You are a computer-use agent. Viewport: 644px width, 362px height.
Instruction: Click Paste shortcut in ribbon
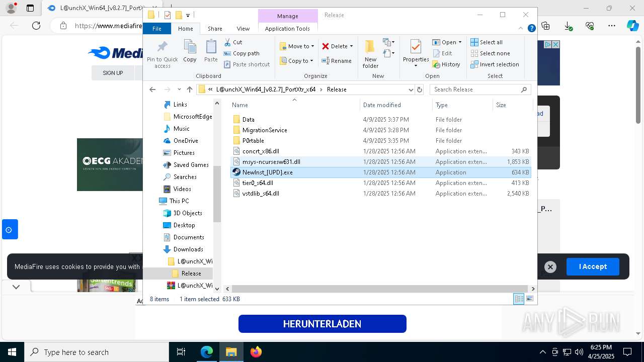[x=247, y=64]
